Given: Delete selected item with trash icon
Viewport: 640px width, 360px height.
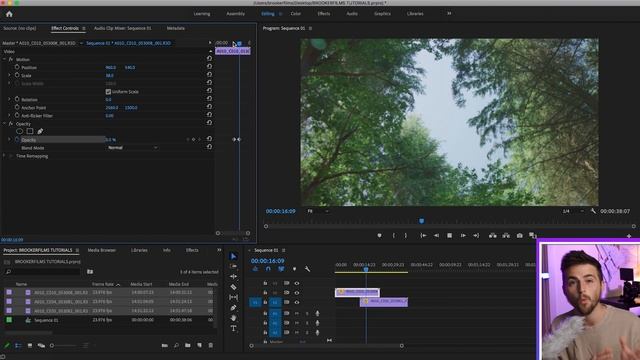Looking at the screenshot, I should (x=211, y=345).
